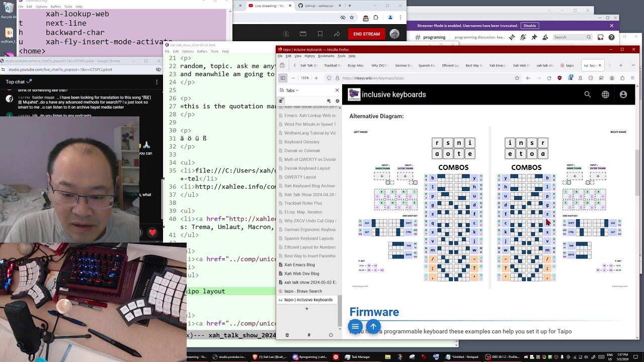Click the Alternative Diagram keyboard image

pos(490,207)
